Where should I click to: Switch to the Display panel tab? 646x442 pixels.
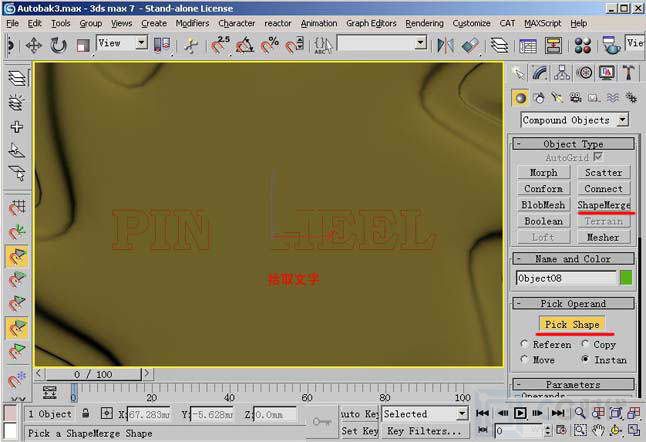coord(606,73)
